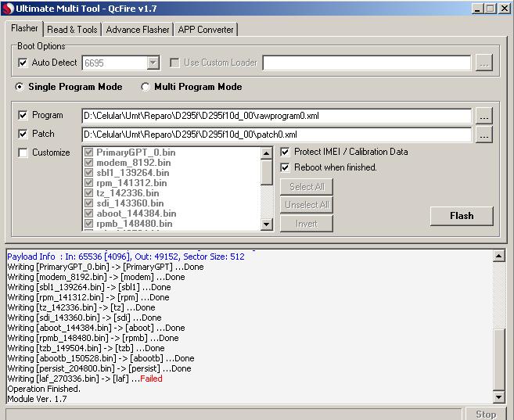Click the Select All button
514x420 pixels.
[307, 187]
